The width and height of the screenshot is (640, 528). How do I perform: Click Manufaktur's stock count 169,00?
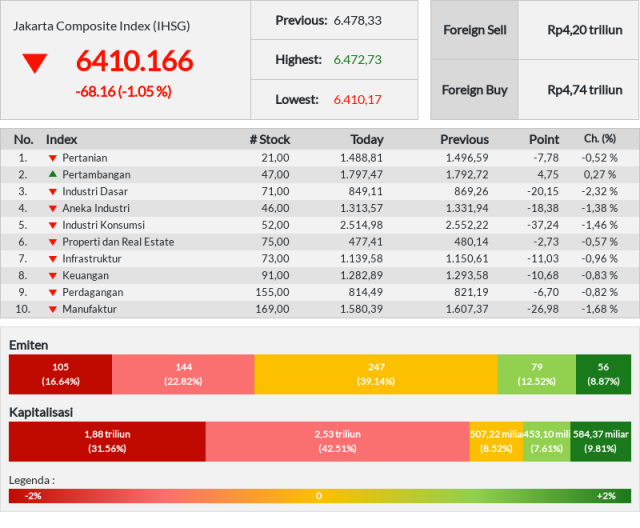[x=273, y=309]
